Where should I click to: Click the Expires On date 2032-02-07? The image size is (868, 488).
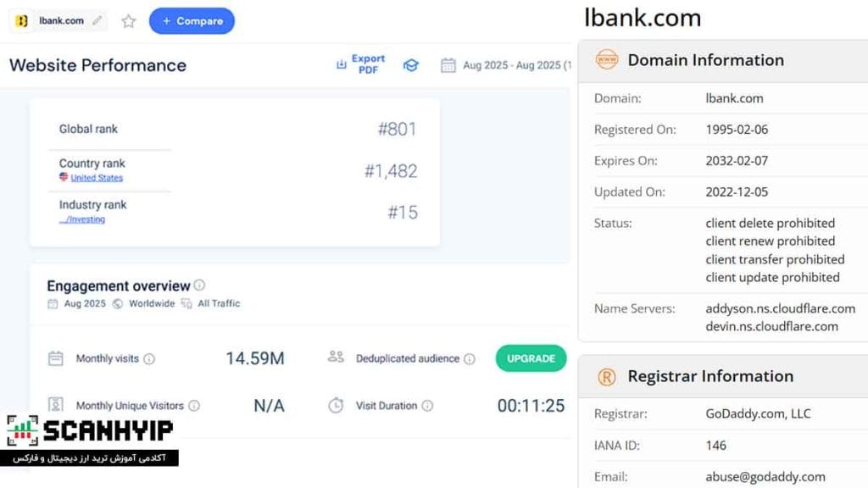pyautogui.click(x=737, y=160)
